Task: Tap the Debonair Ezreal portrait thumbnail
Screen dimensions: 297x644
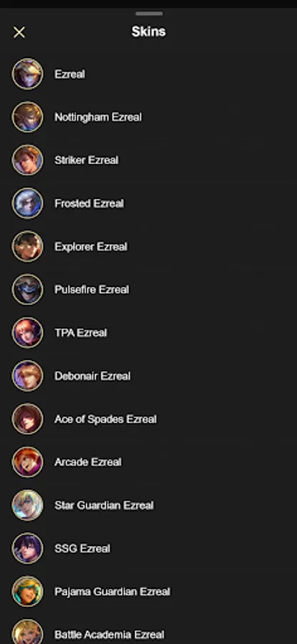Action: 27,376
